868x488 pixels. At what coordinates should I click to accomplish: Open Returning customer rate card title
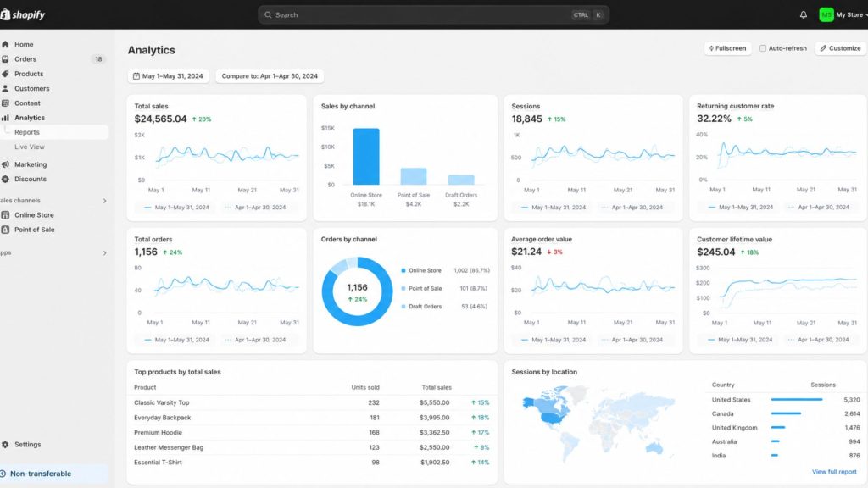pos(735,106)
